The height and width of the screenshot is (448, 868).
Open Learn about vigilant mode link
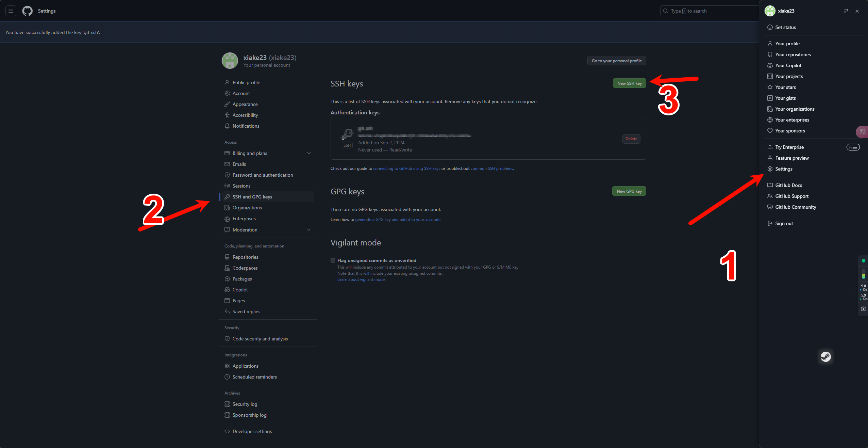click(361, 279)
